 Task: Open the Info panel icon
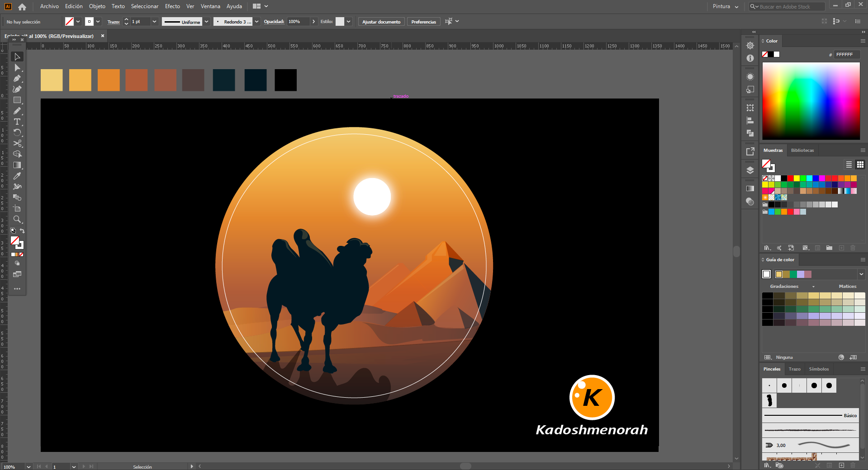[x=750, y=58]
